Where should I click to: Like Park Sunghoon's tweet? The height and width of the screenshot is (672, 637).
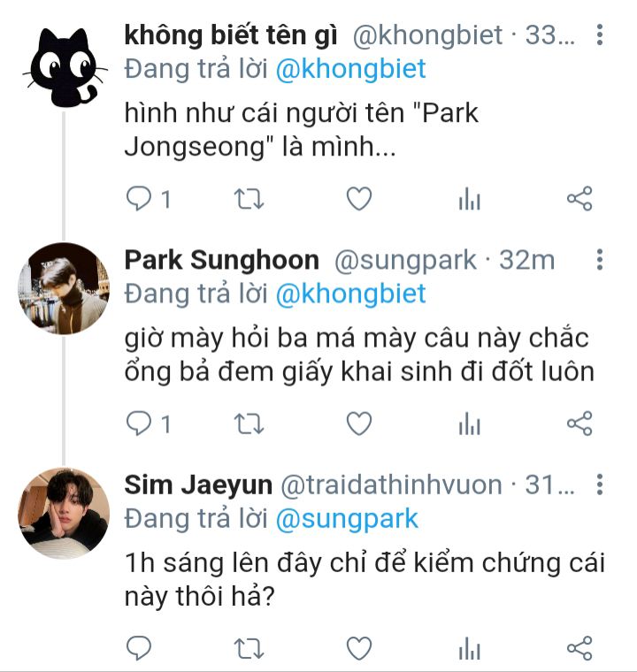pyautogui.click(x=358, y=424)
